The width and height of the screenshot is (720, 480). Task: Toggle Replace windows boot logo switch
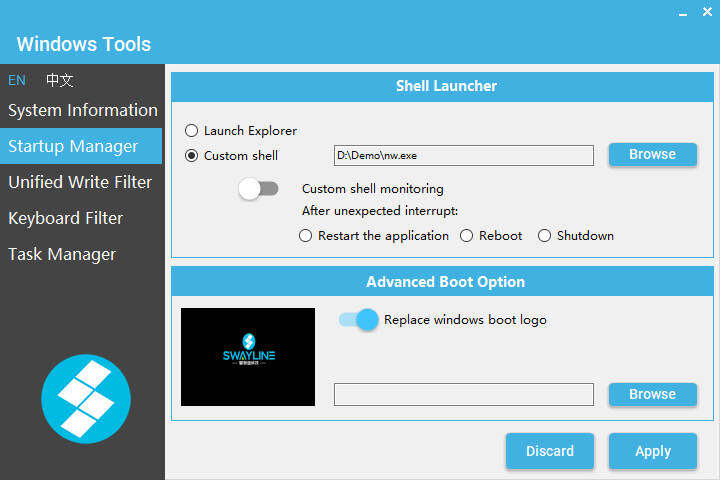coord(359,320)
